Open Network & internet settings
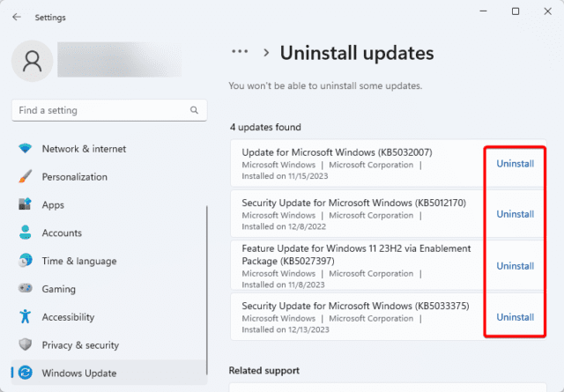 click(109, 149)
